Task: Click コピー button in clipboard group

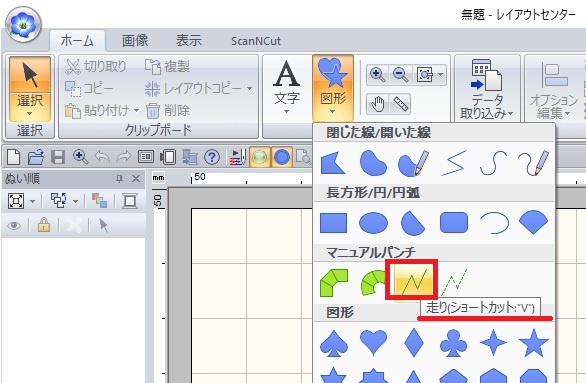Action: tap(89, 89)
